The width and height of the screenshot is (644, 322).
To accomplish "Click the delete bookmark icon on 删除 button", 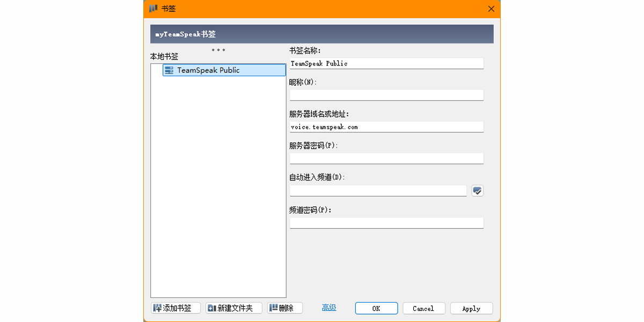I will coord(274,308).
